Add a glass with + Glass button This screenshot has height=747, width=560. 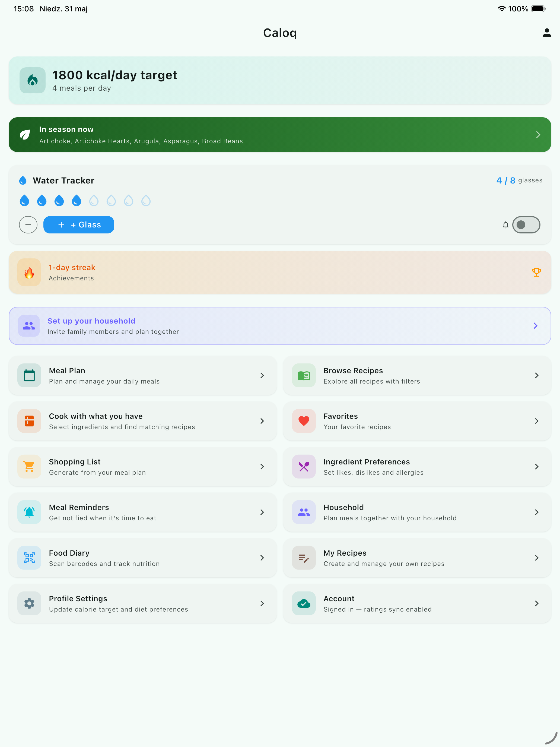coord(79,225)
